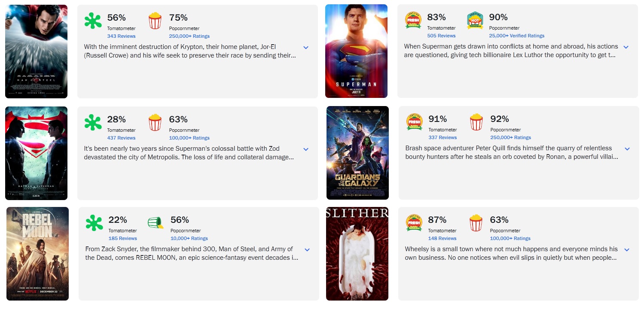The height and width of the screenshot is (310, 644).
Task: Open the Rebel Moon poster thumbnail
Action: [38, 253]
